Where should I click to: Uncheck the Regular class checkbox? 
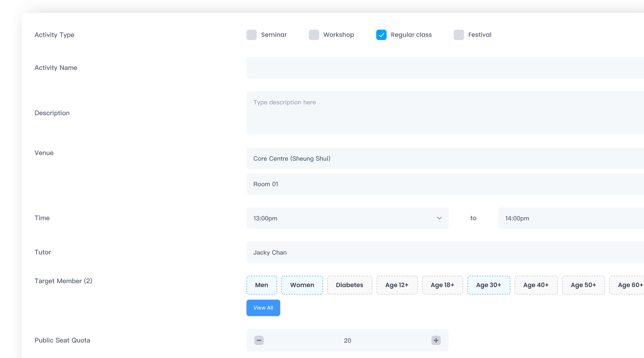381,35
